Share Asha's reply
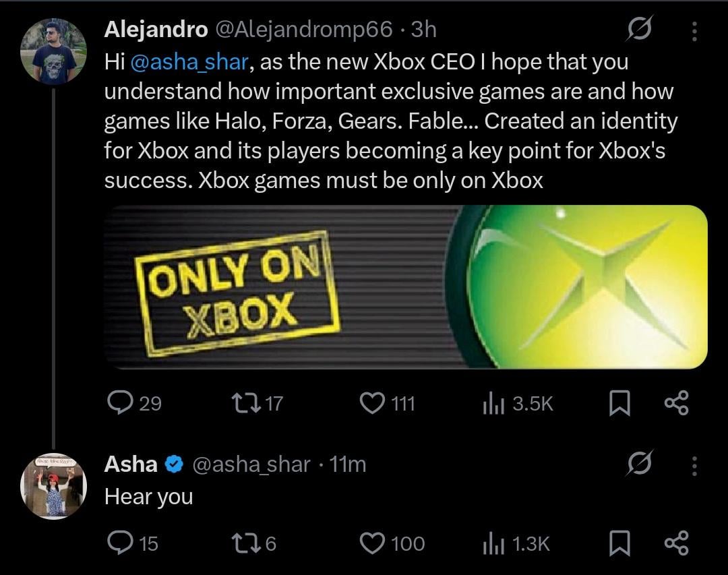 coord(676,543)
